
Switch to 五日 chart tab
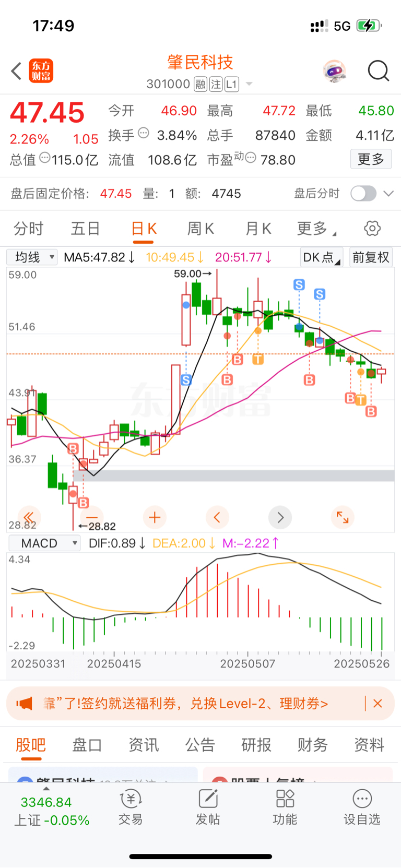(x=86, y=229)
